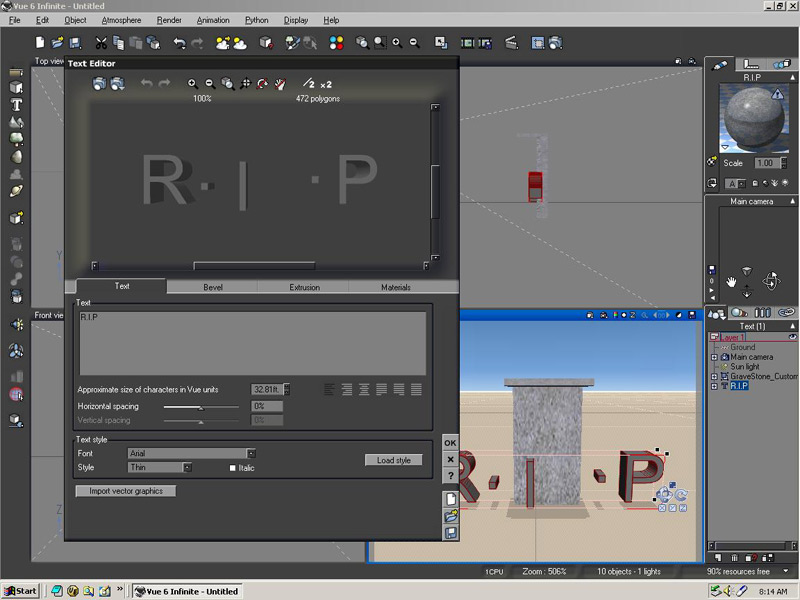Click the scissors Cut icon in main toolbar

click(101, 43)
